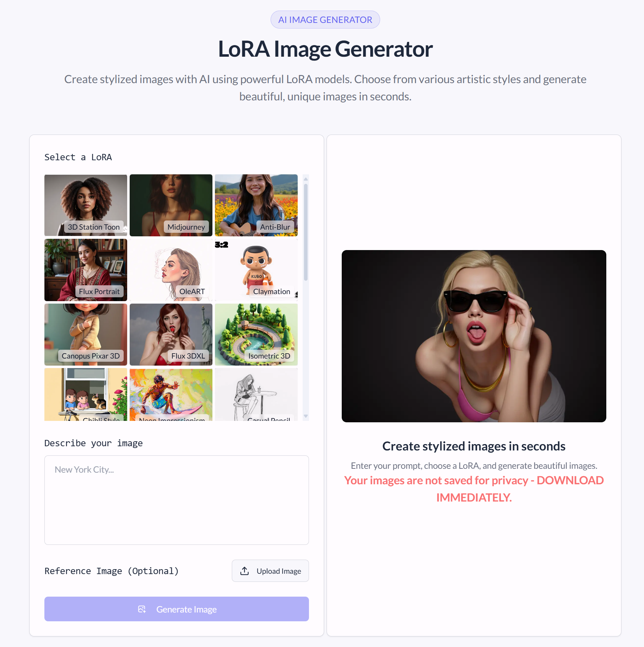Select the Claymation LoRA
Image resolution: width=644 pixels, height=647 pixels.
(x=256, y=270)
